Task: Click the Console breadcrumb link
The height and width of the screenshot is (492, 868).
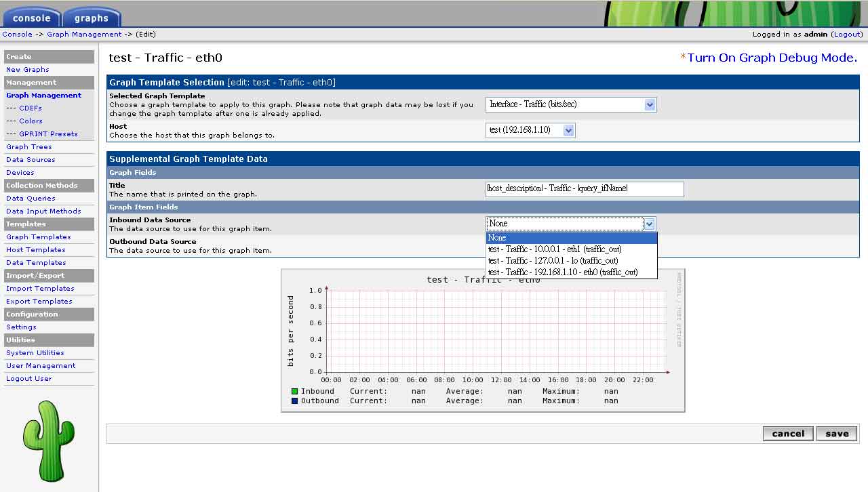Action: 18,34
